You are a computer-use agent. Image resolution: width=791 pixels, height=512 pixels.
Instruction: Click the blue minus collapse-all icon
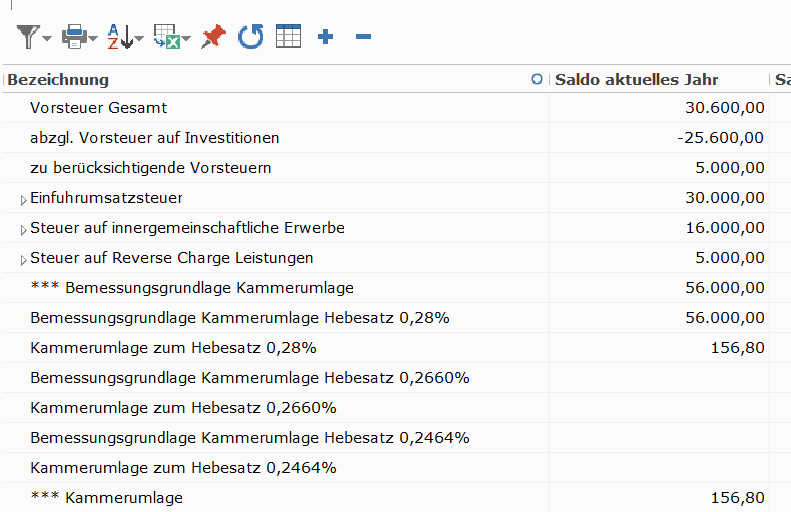coord(363,36)
